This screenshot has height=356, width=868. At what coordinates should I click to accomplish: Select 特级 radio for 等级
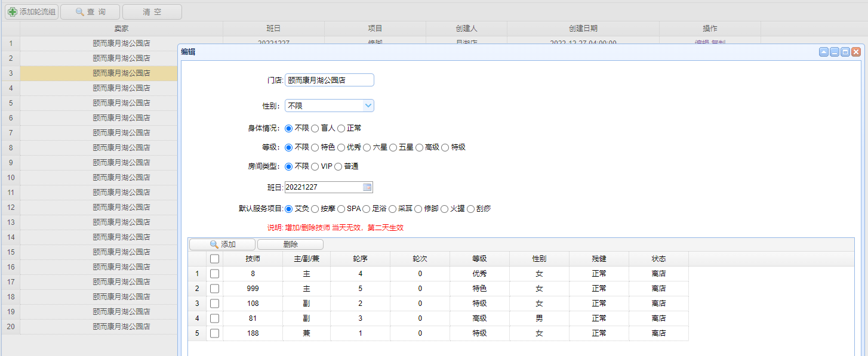(x=445, y=147)
